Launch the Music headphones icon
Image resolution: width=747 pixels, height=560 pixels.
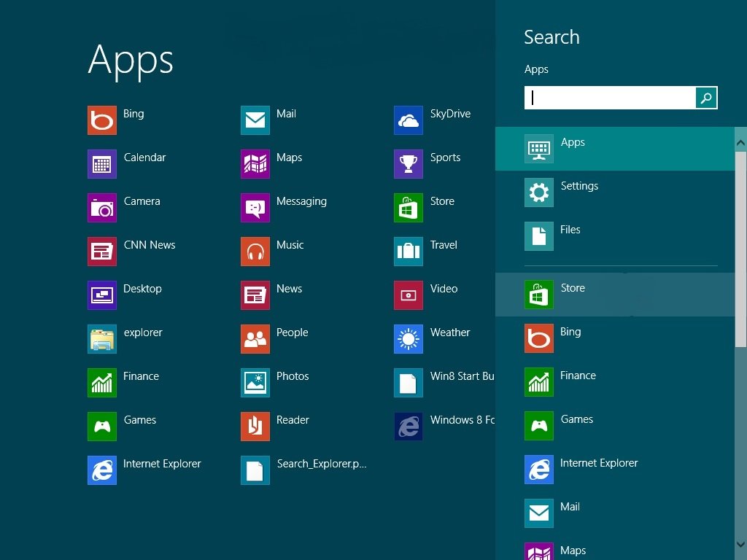(255, 252)
